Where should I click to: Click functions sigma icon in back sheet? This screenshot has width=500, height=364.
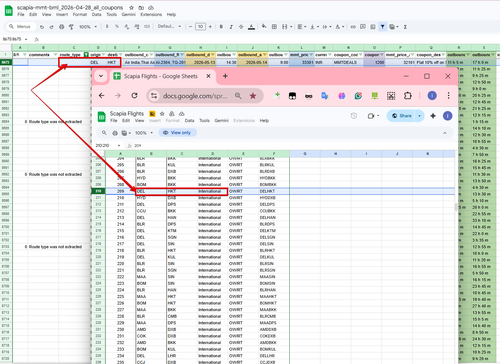pos(405,27)
